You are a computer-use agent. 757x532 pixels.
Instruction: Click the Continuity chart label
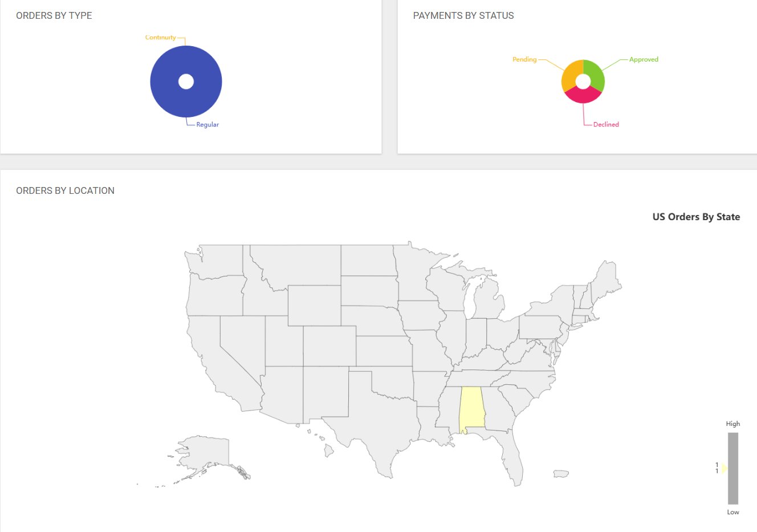(160, 38)
